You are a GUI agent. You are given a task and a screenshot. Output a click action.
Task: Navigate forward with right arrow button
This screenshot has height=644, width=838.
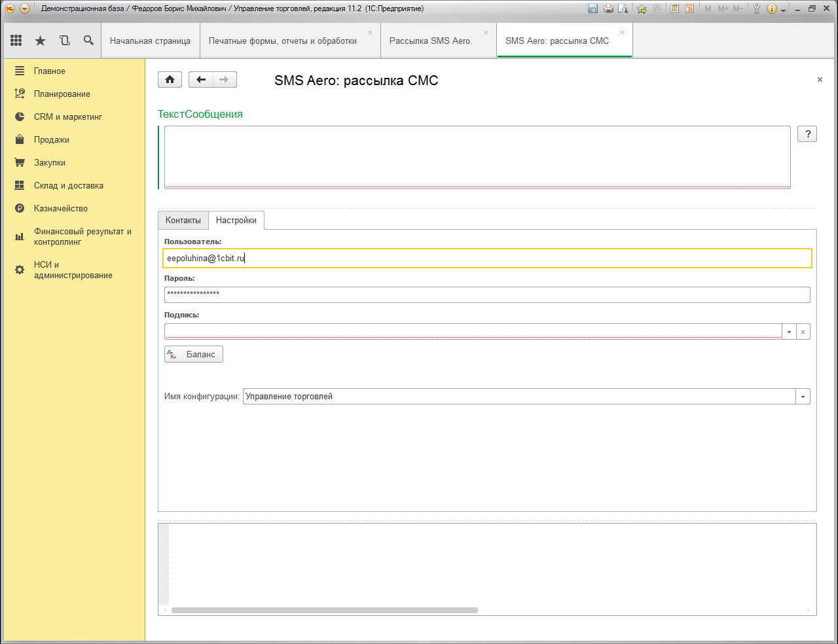coord(225,80)
